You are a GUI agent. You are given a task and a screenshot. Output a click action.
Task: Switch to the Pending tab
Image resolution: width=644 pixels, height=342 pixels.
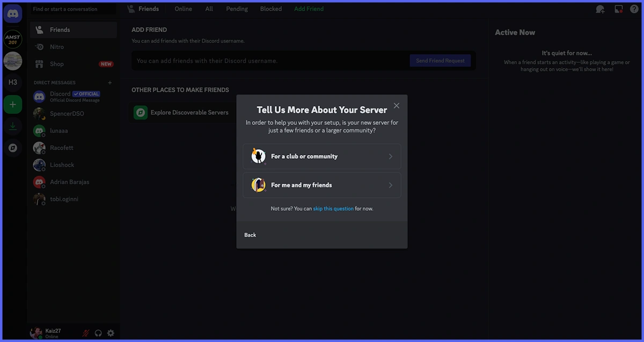point(237,9)
